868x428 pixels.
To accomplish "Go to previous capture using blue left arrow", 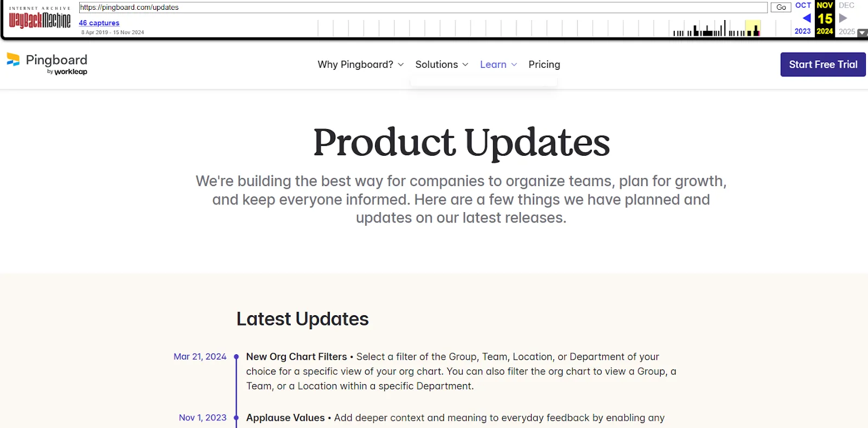I will point(807,18).
